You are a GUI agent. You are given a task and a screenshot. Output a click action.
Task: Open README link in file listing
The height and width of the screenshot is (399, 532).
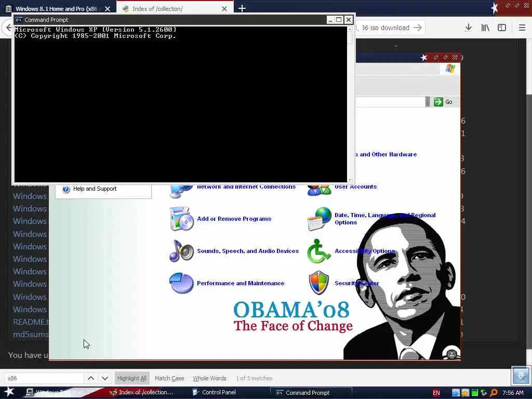tap(31, 322)
